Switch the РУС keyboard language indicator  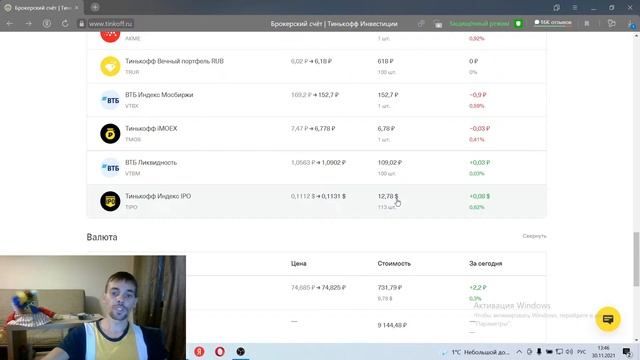point(582,352)
